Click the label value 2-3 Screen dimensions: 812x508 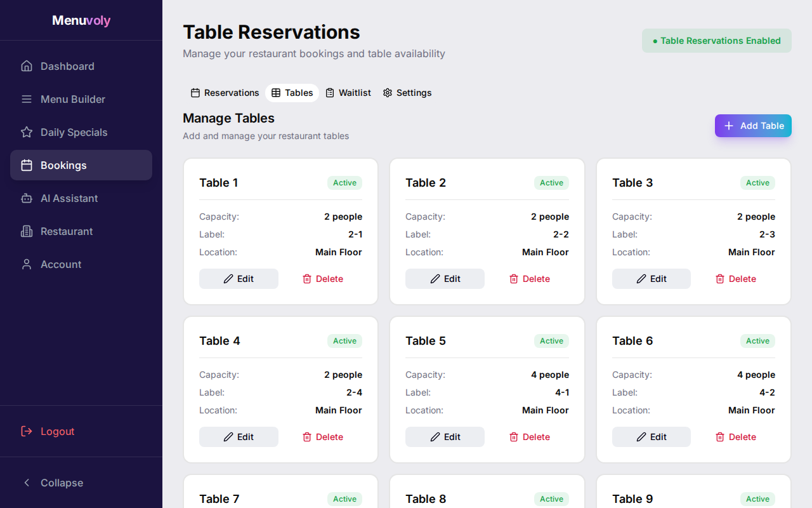[767, 234]
